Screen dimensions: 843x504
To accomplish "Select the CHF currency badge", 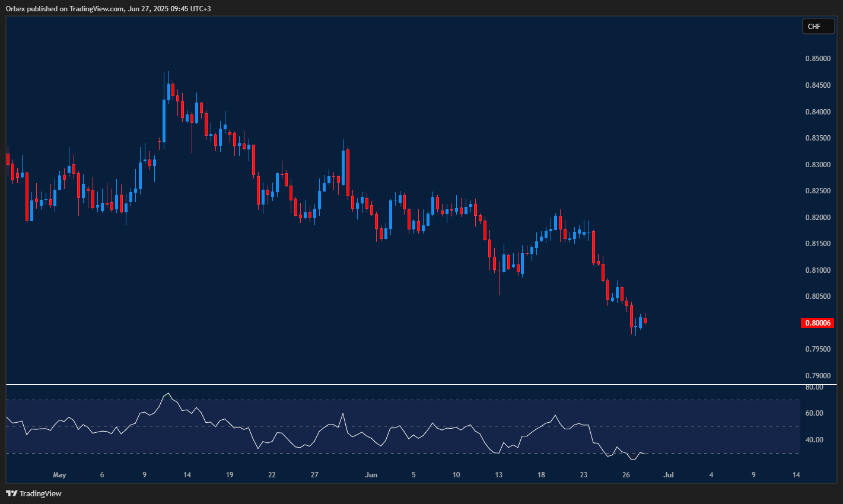I will [x=818, y=26].
